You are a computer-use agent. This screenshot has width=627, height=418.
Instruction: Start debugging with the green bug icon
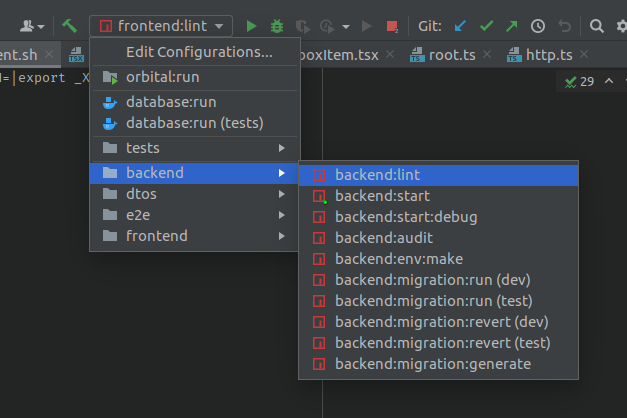pyautogui.click(x=276, y=25)
